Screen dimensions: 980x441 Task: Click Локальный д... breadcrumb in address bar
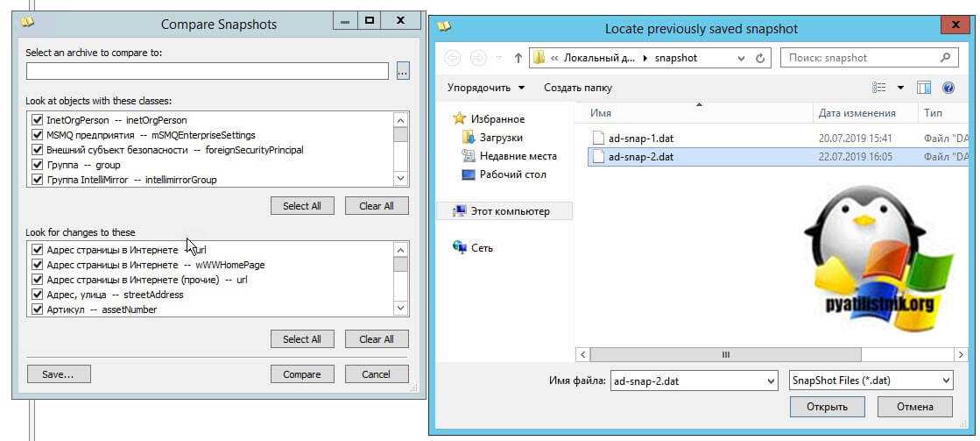[x=599, y=58]
